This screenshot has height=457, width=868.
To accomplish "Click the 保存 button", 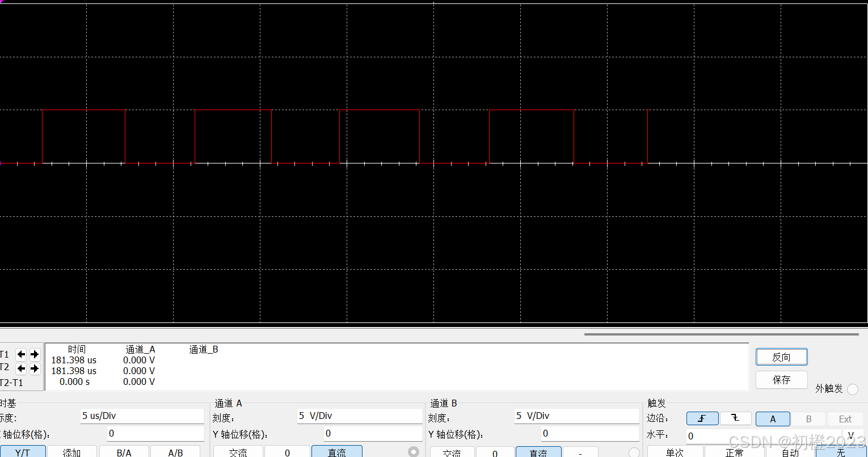I will (781, 380).
